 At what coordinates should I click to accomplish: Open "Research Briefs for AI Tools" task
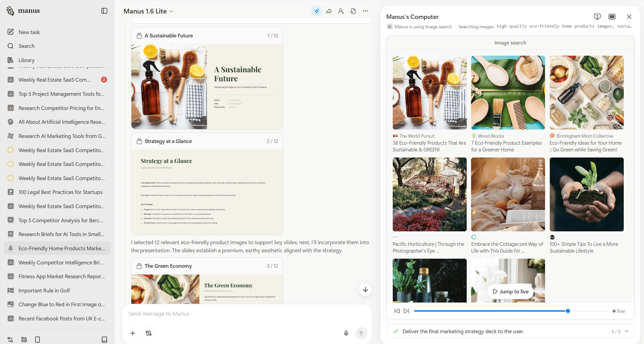coord(57,234)
